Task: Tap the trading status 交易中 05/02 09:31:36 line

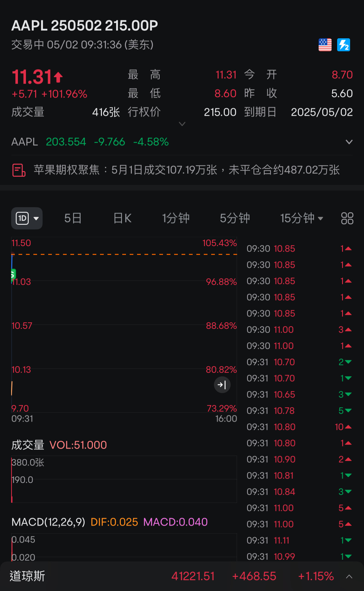Action: click(82, 45)
